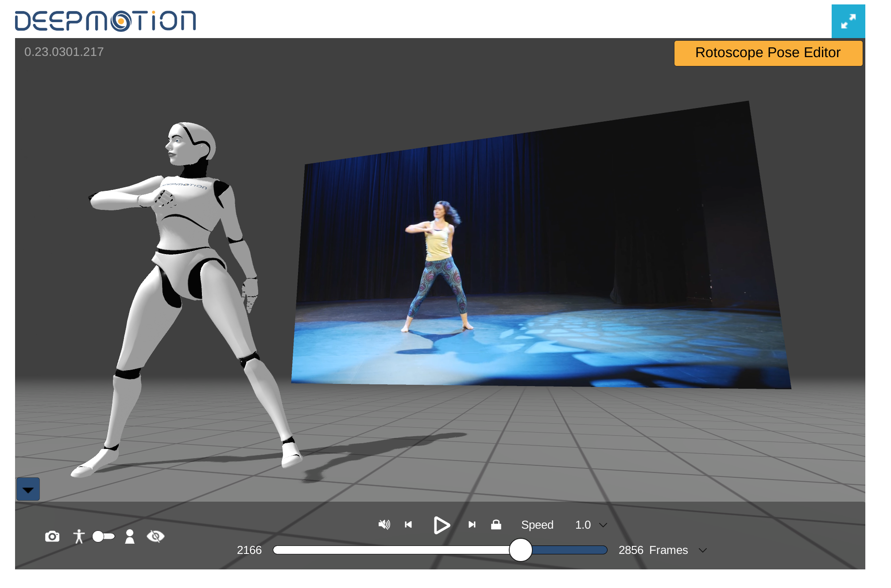Click the full-body figure icon
This screenshot has height=588, width=891.
pos(79,537)
